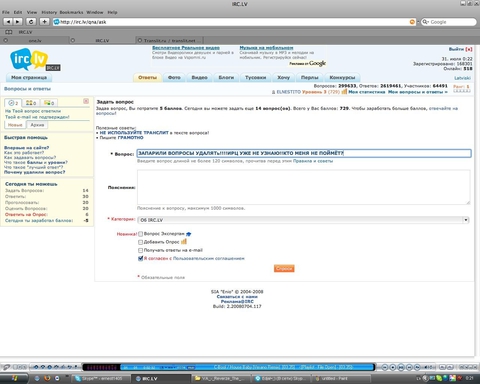The image size is (480, 384).
Task: Click the Моя статистика link
Action: tap(367, 92)
